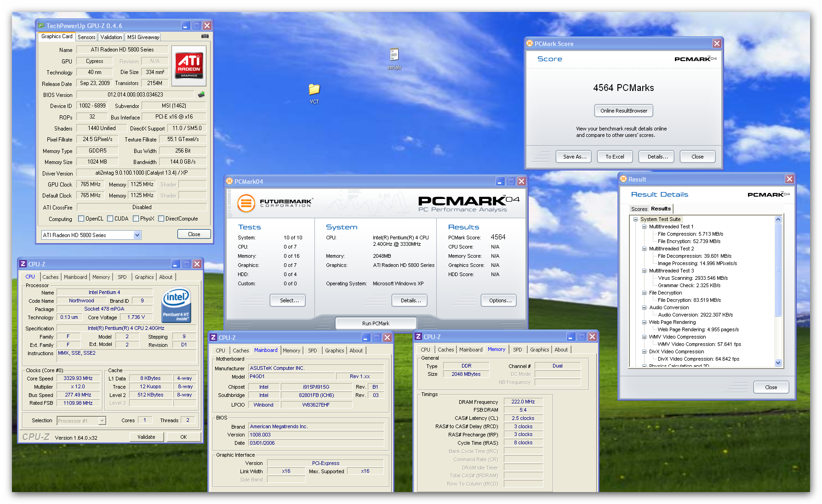
Task: Open the Validation tab in GPU-Z
Action: coord(111,37)
